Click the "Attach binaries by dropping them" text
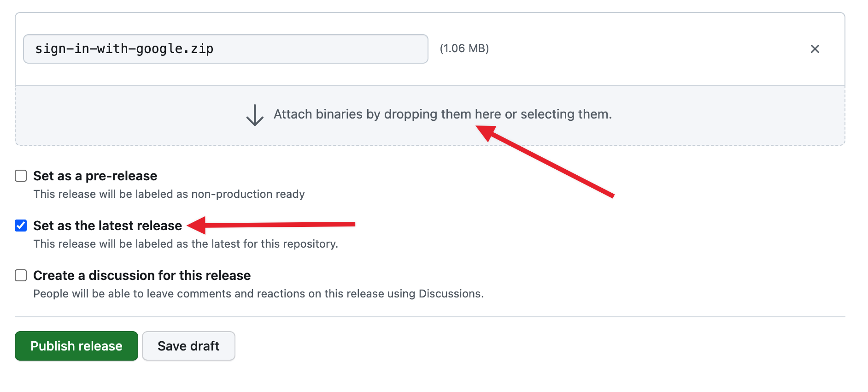The width and height of the screenshot is (868, 392). (x=442, y=114)
